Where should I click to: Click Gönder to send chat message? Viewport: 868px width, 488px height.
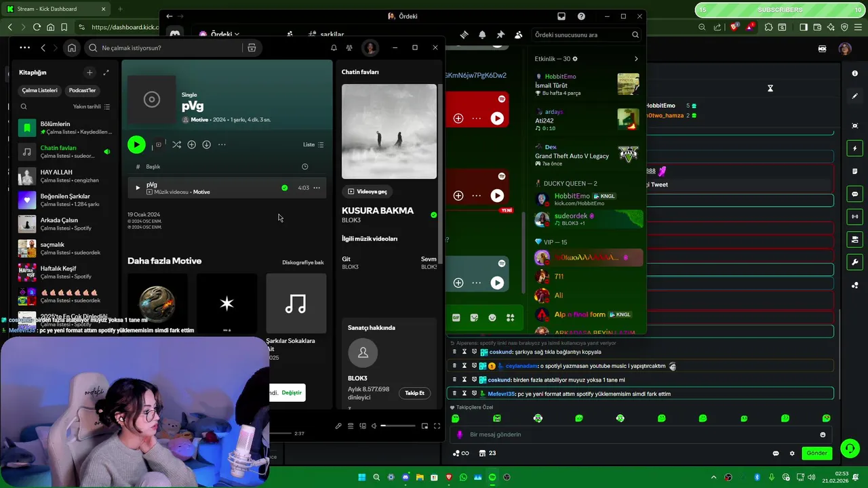tap(817, 453)
